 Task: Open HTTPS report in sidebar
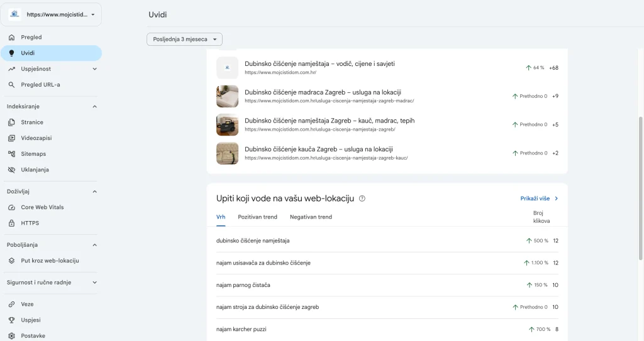point(52,223)
